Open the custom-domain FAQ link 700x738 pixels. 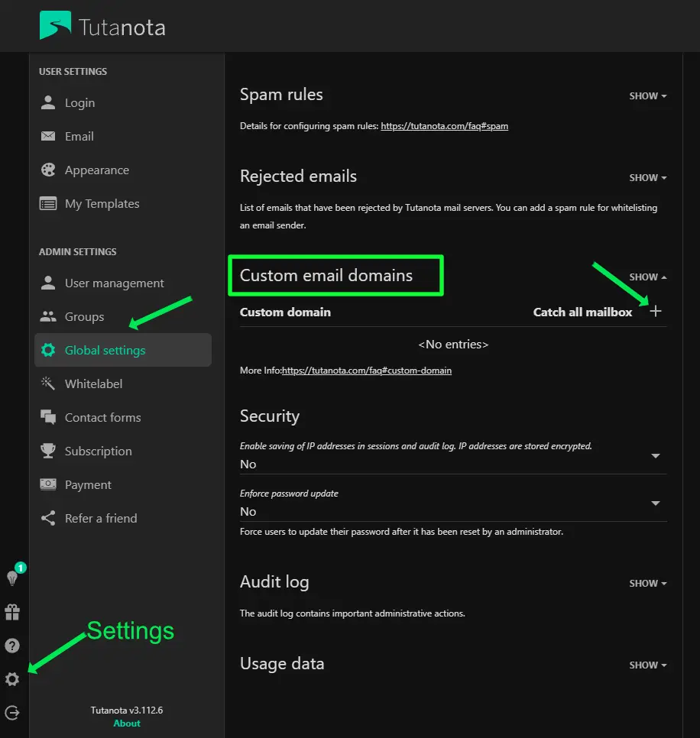pos(367,371)
